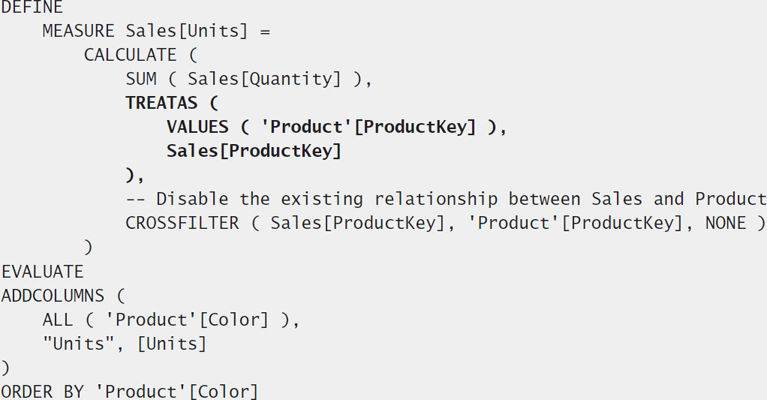767x400 pixels.
Task: Click the ORDER BY clause
Action: pyautogui.click(x=43, y=392)
